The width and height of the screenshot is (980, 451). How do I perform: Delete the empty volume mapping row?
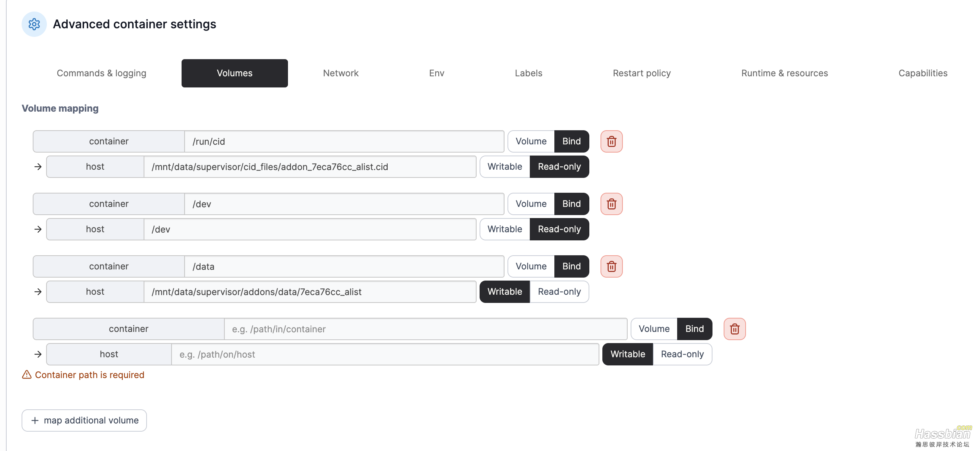(734, 329)
